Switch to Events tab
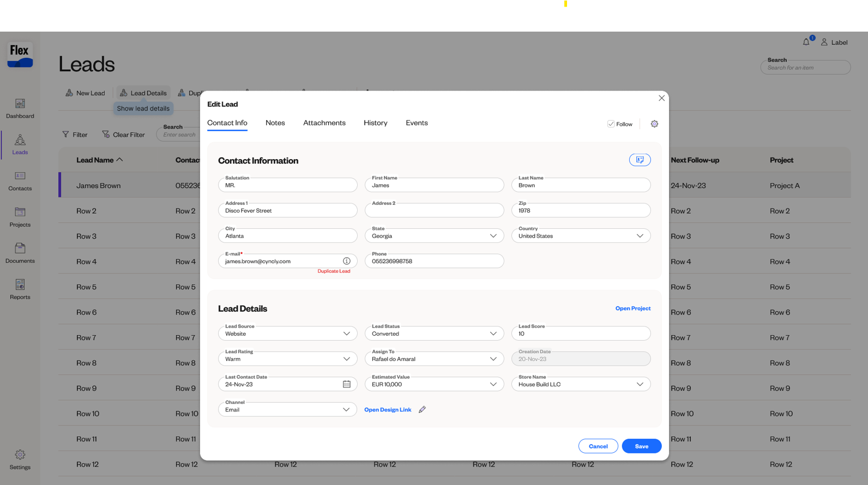The width and height of the screenshot is (868, 485). 417,123
